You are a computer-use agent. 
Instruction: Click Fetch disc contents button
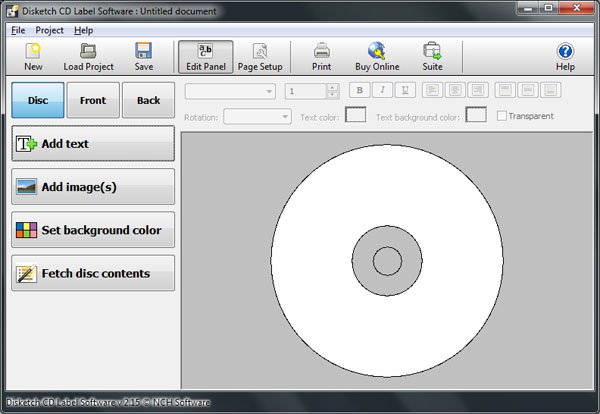pyautogui.click(x=93, y=273)
